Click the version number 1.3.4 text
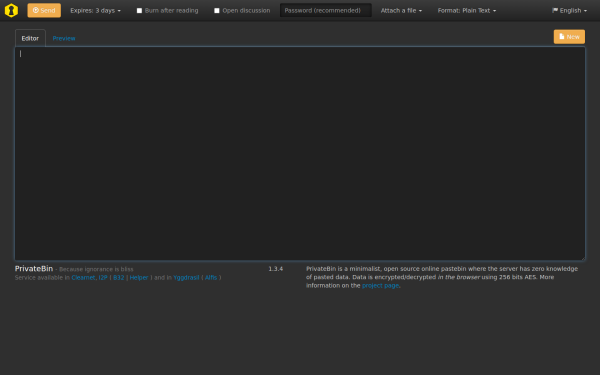The width and height of the screenshot is (600, 375). point(276,269)
